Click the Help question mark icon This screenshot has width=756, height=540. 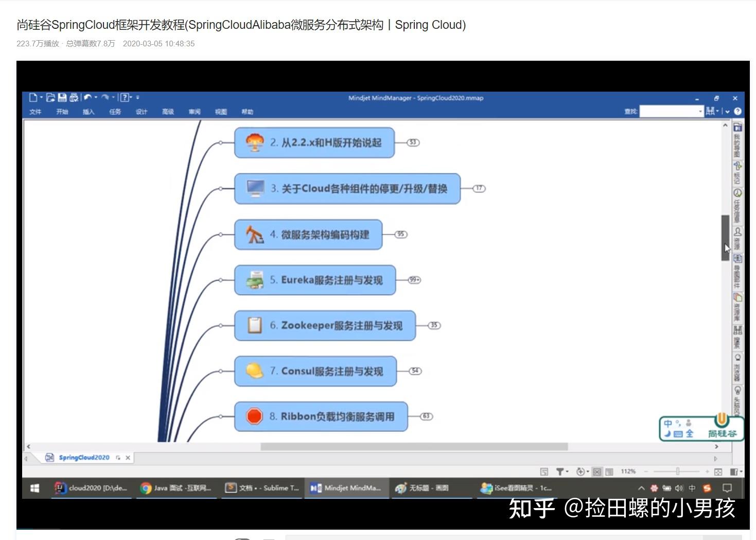point(125,97)
